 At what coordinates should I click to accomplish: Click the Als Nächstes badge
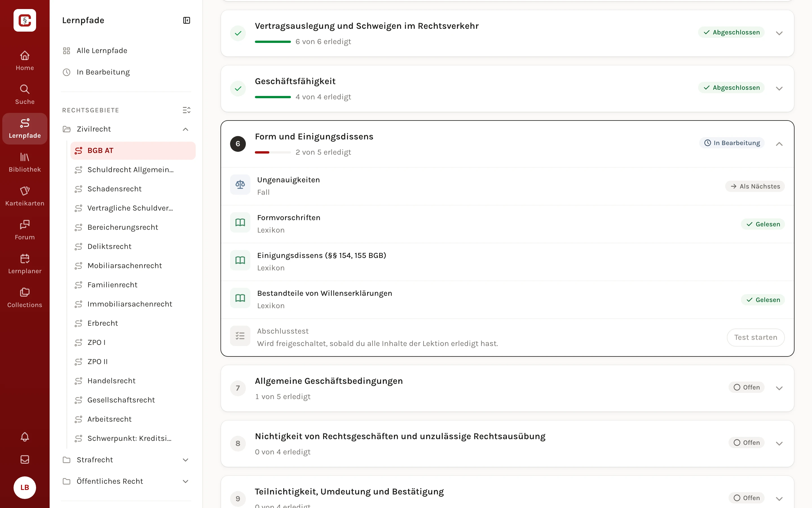point(755,187)
